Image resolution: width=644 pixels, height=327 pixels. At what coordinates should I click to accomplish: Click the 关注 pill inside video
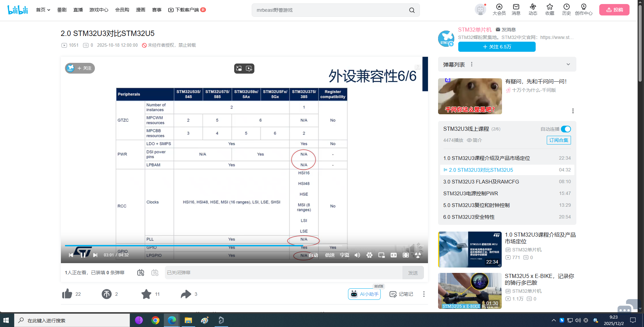coord(80,68)
